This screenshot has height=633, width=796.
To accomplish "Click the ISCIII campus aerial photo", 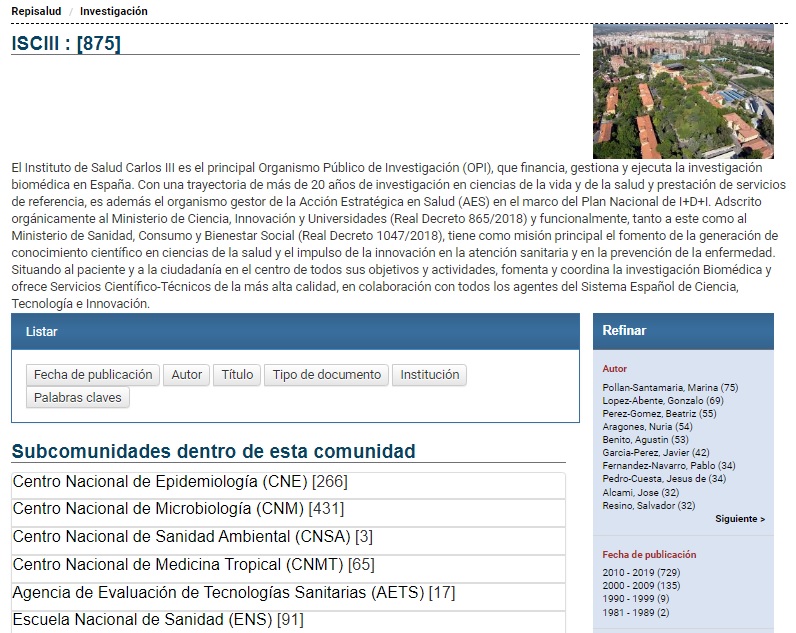I will pos(682,91).
